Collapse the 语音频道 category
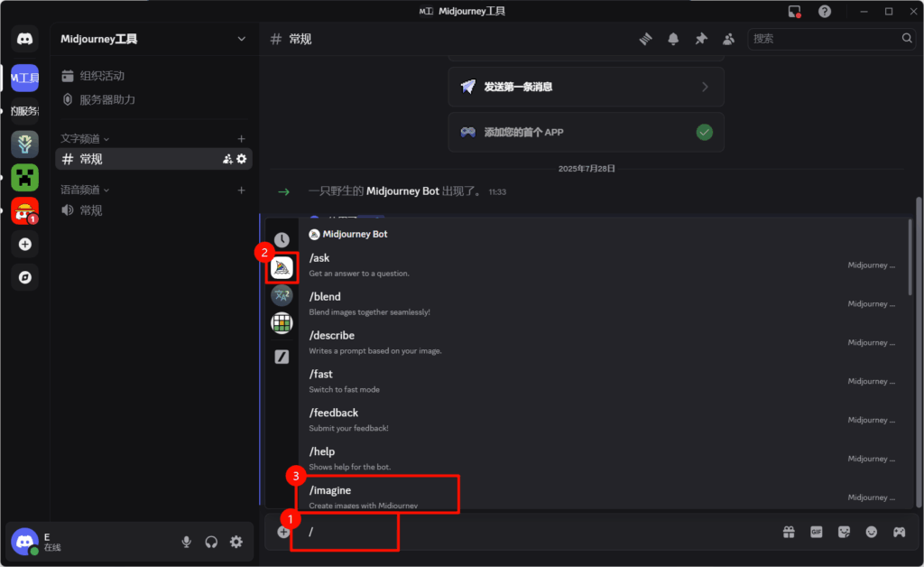Screen dimensions: 924x567 click(84, 190)
